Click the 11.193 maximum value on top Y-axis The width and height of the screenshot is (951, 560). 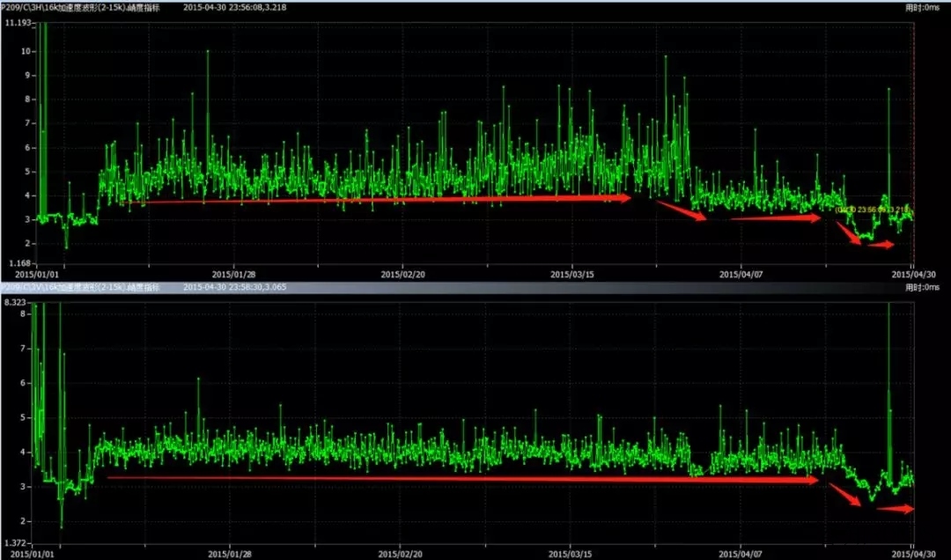[18, 22]
